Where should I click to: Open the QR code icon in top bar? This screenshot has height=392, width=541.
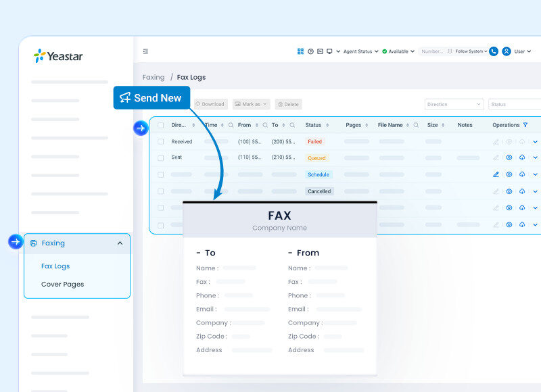pyautogui.click(x=300, y=51)
